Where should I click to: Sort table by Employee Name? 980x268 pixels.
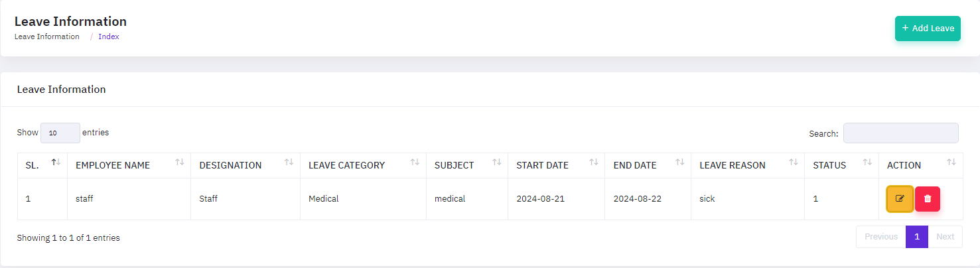click(x=179, y=163)
